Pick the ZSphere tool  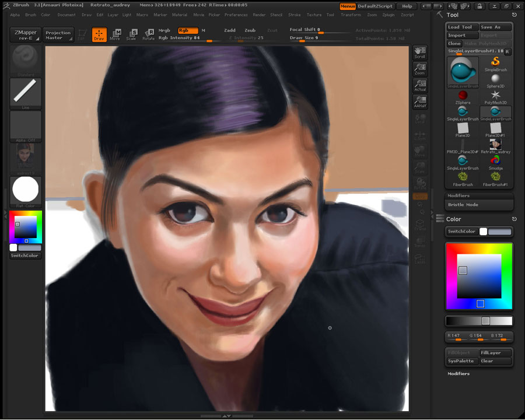463,97
